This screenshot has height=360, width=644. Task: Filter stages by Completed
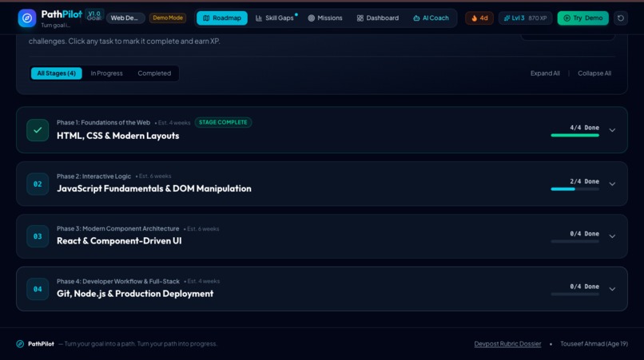[154, 73]
